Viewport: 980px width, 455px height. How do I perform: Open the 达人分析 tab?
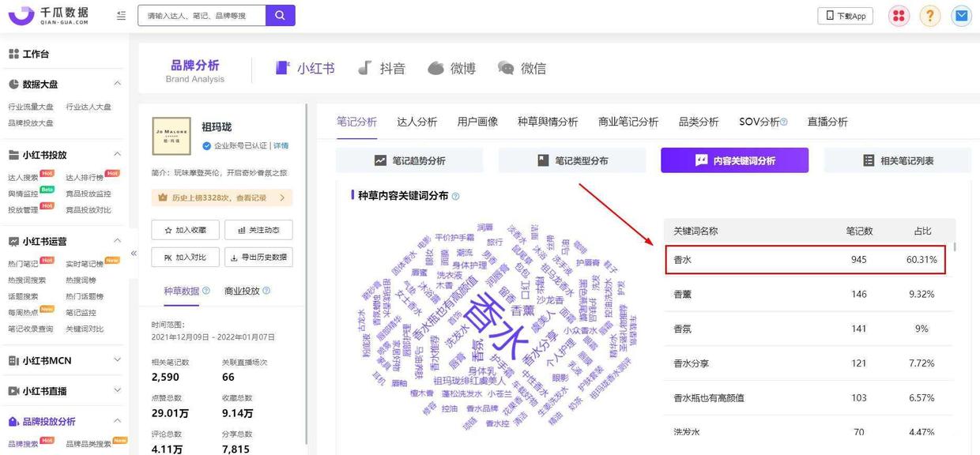417,121
